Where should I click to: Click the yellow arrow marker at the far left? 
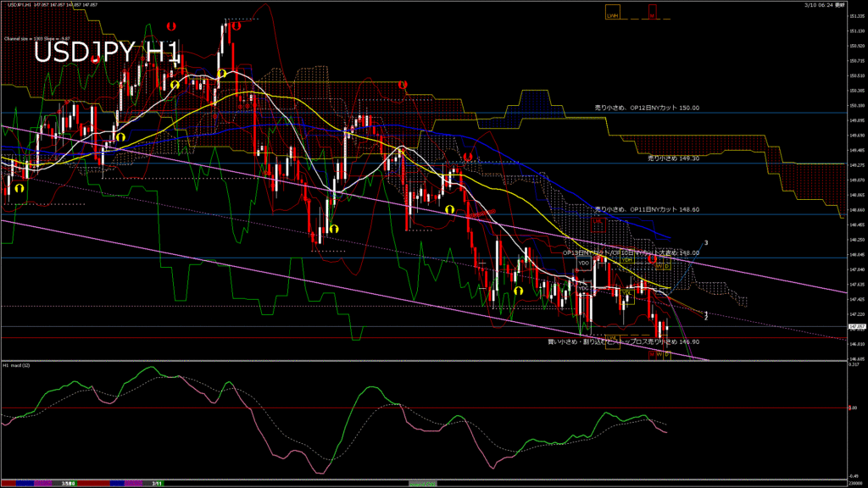tap(19, 187)
